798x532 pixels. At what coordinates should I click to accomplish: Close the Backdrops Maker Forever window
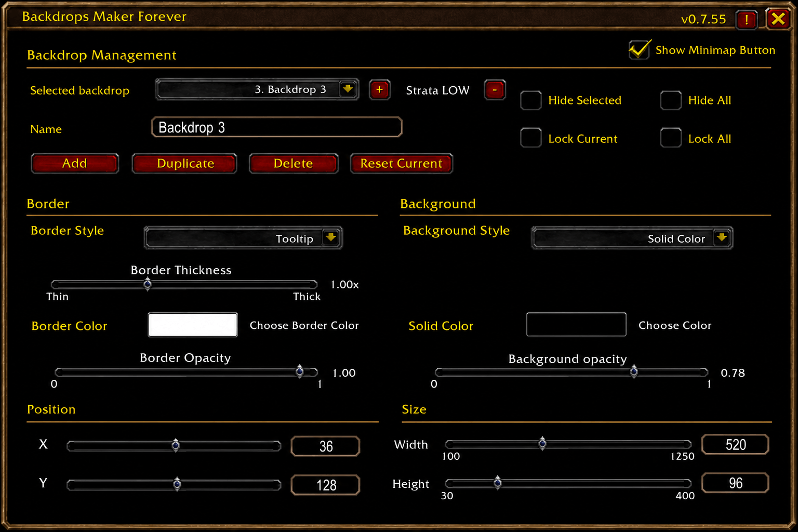click(778, 19)
